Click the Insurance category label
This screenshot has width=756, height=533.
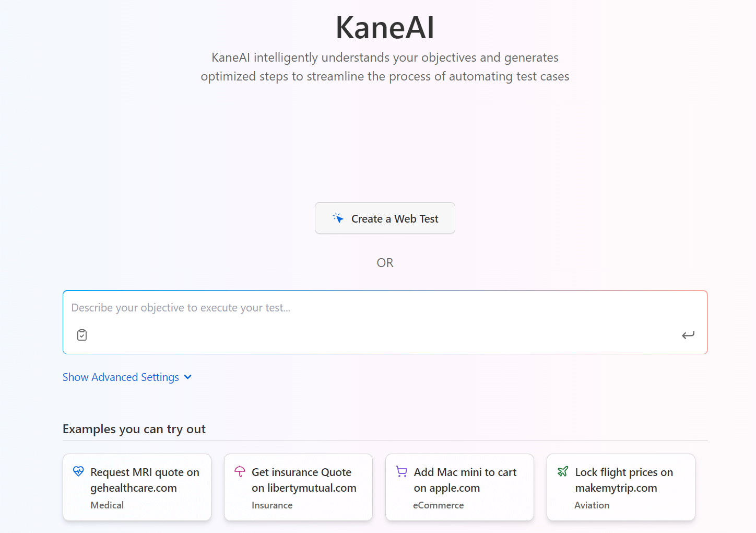click(x=272, y=505)
